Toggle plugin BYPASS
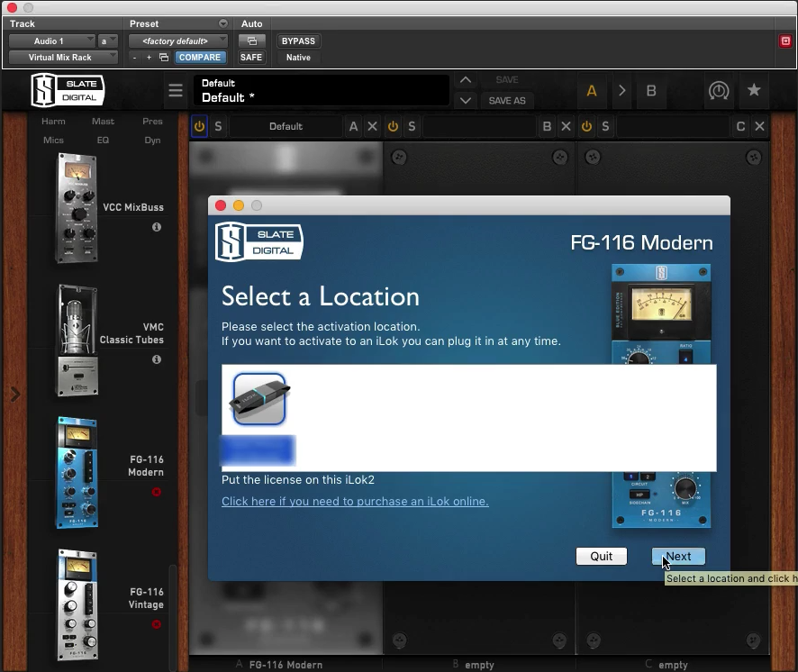The height and width of the screenshot is (672, 798). (x=298, y=41)
